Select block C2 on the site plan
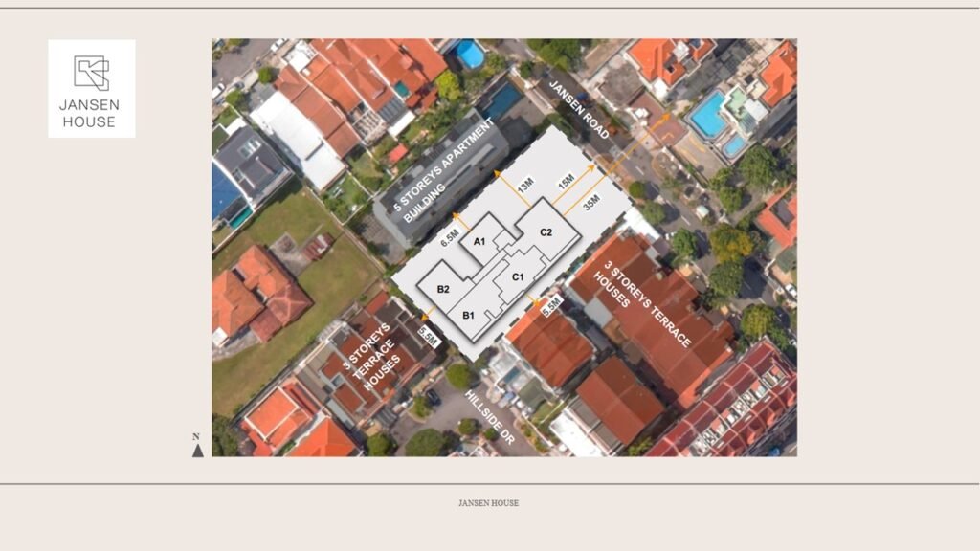The height and width of the screenshot is (551, 980). point(546,231)
